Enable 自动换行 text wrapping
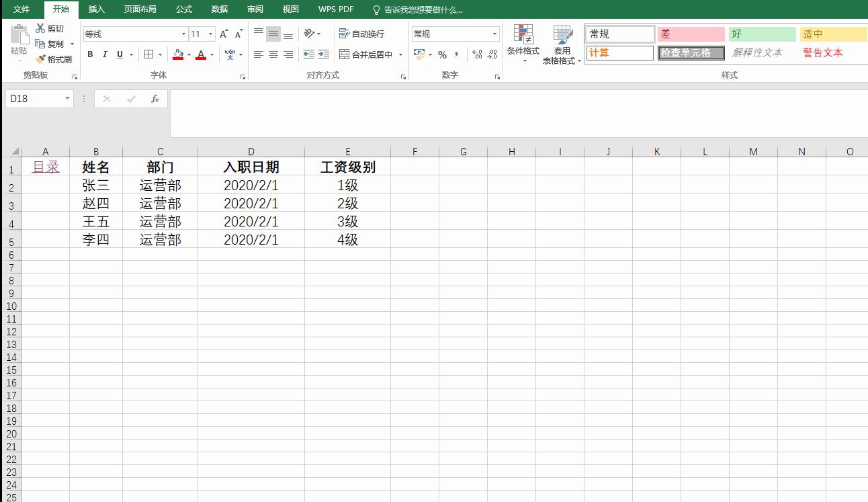868x502 pixels. [x=361, y=32]
